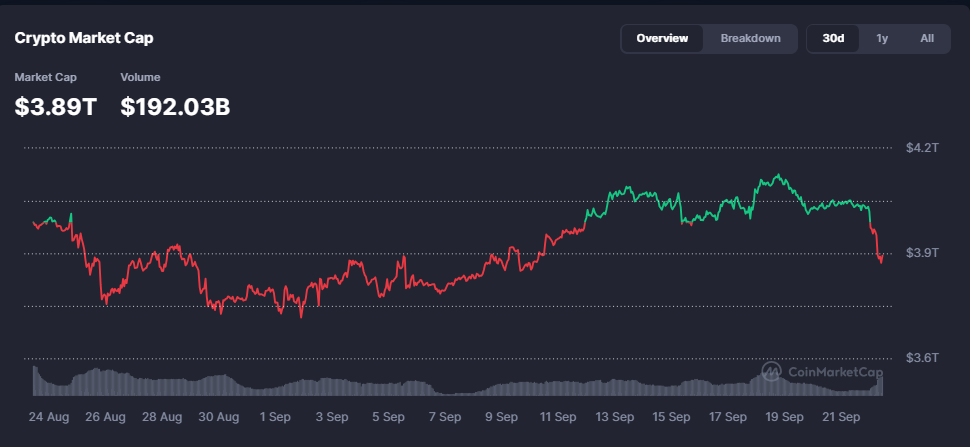Click the chart's green peak above 19 Sep
Viewport: 970px width, 447px height.
pos(774,177)
